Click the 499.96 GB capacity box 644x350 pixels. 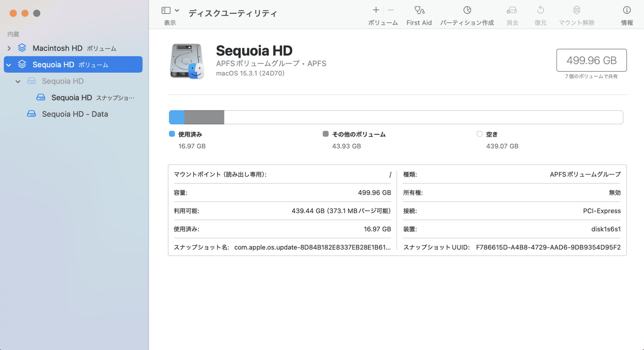(x=591, y=60)
